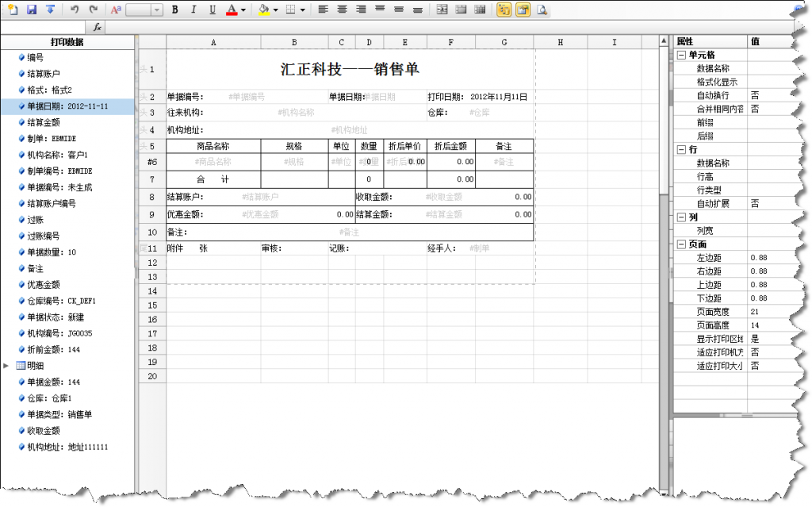Align text to top

pos(380,10)
